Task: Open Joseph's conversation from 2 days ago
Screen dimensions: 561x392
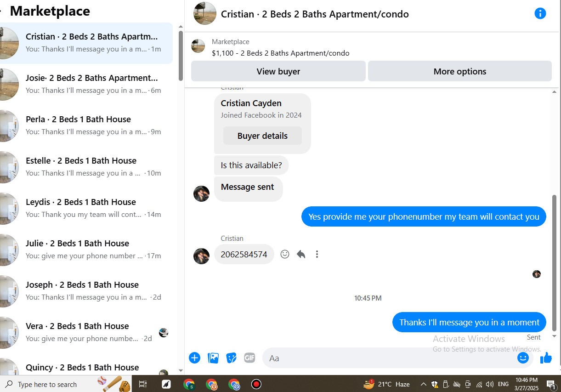Action: (x=86, y=291)
